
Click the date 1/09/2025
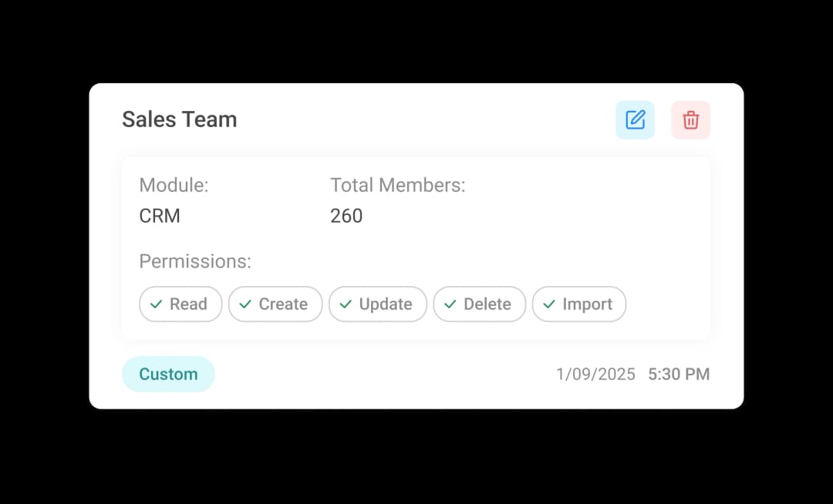click(x=595, y=374)
